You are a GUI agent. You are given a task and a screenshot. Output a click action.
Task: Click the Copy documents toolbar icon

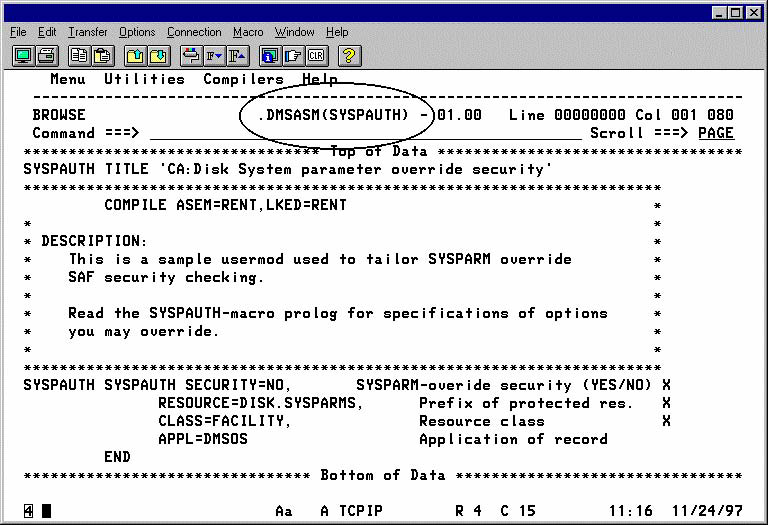pos(79,56)
